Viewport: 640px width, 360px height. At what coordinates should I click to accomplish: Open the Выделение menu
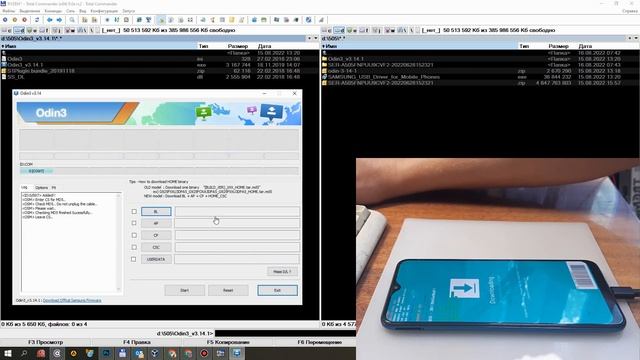[30, 11]
